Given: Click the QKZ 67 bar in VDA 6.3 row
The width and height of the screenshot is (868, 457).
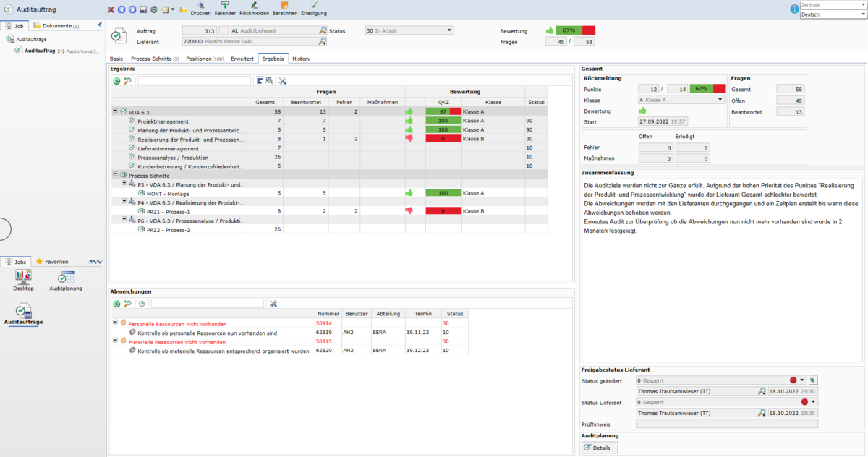Looking at the screenshot, I should [x=443, y=111].
